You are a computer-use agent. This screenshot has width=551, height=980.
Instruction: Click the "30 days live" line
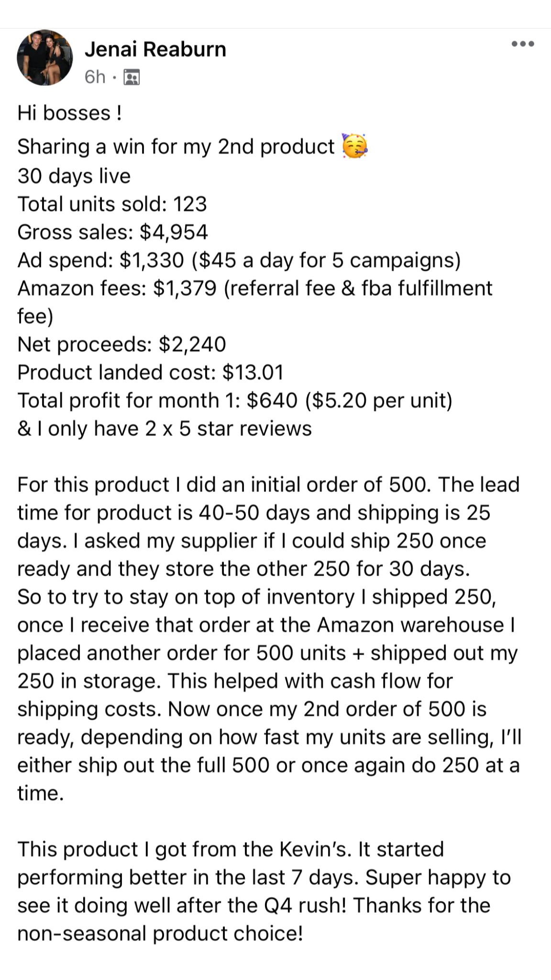[x=74, y=176]
